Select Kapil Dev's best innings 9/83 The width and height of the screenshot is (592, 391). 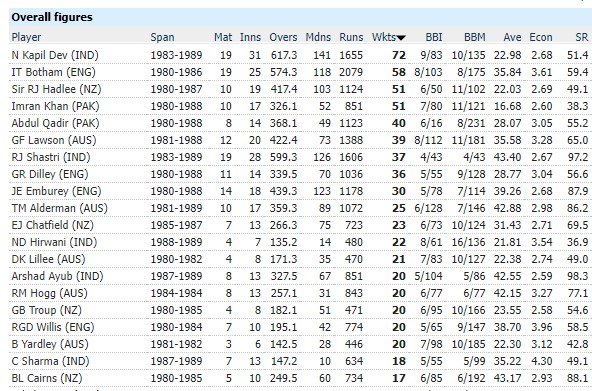(x=431, y=55)
